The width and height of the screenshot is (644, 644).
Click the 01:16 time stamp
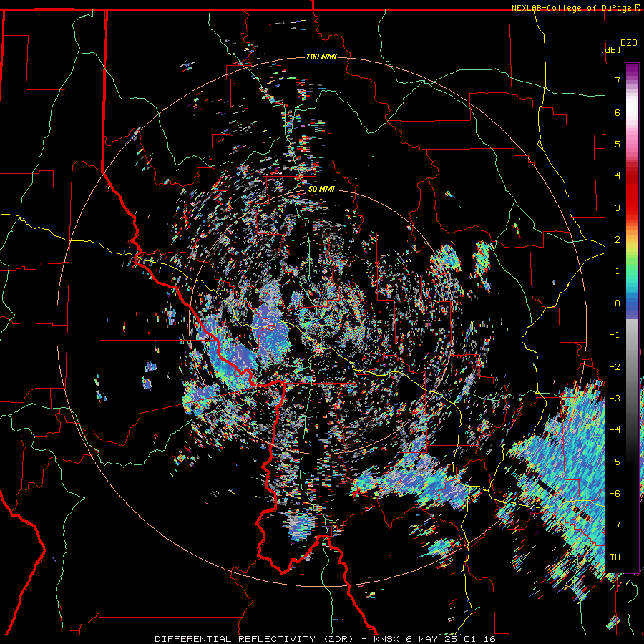[x=479, y=639]
